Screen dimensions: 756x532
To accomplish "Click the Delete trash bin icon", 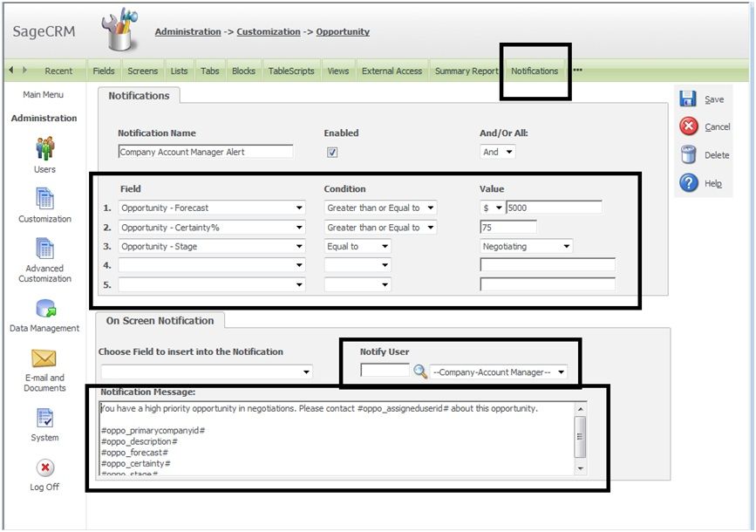I will (688, 154).
